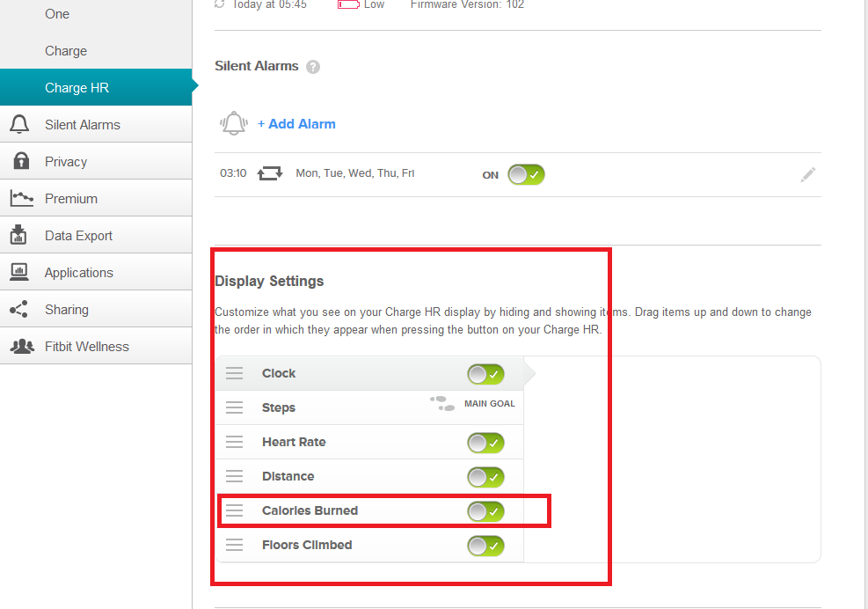The image size is (868, 609).
Task: Open the Privacy settings page
Action: [96, 161]
